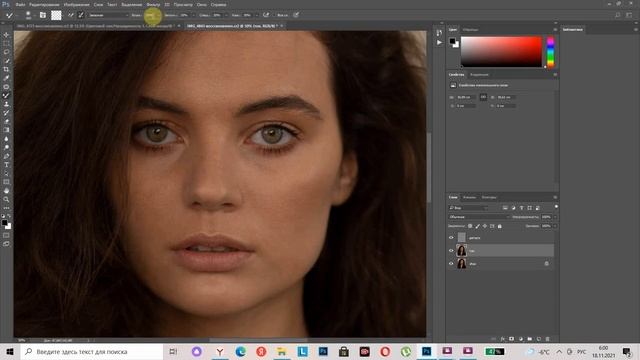This screenshot has height=360, width=640.
Task: Select the Lasso tool
Action: pyautogui.click(x=6, y=52)
